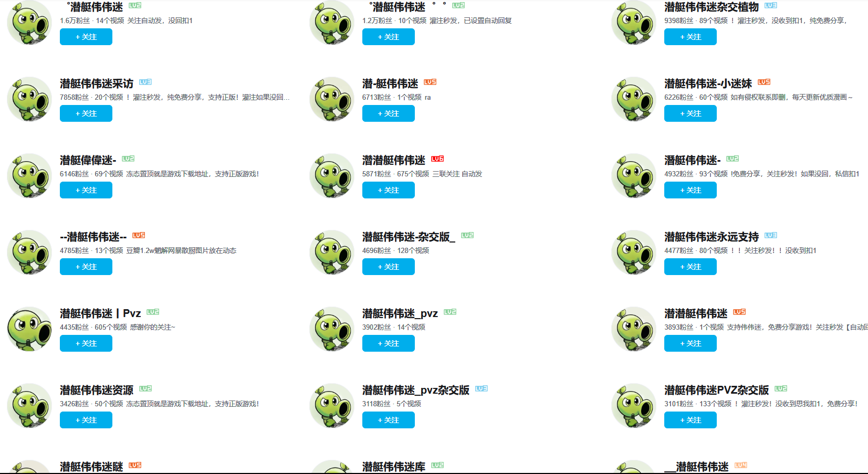Viewport: 868px width, 474px height.
Task: Open the avatar of 潜艇伟伟迷PVZ杂交版
Action: point(634,406)
